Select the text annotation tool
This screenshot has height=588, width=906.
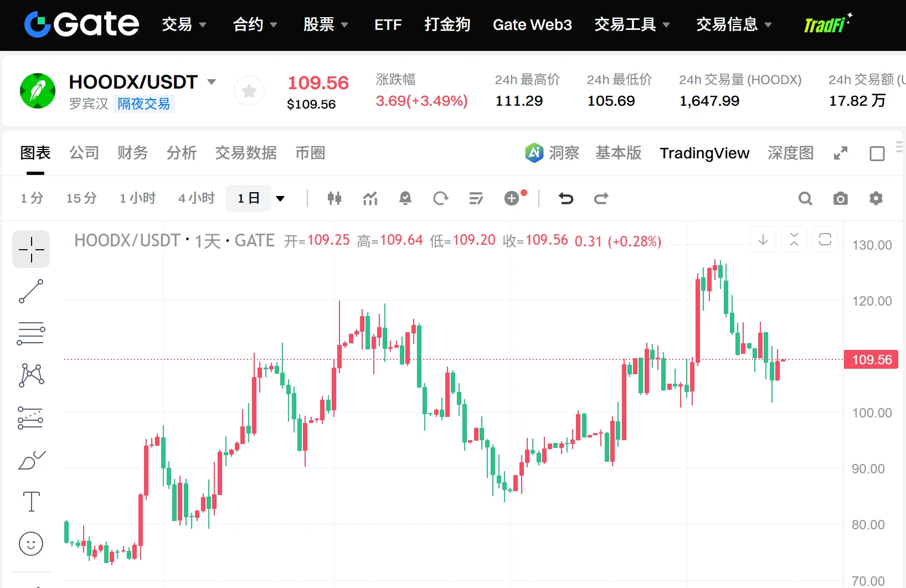(x=31, y=502)
